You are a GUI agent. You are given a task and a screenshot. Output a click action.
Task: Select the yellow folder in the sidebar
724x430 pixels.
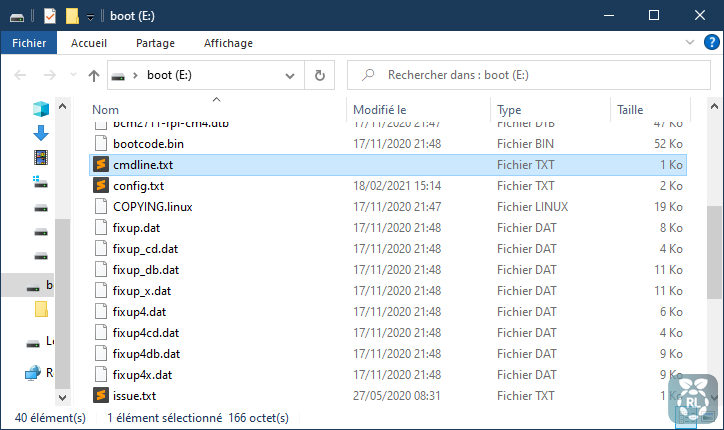coord(41,309)
